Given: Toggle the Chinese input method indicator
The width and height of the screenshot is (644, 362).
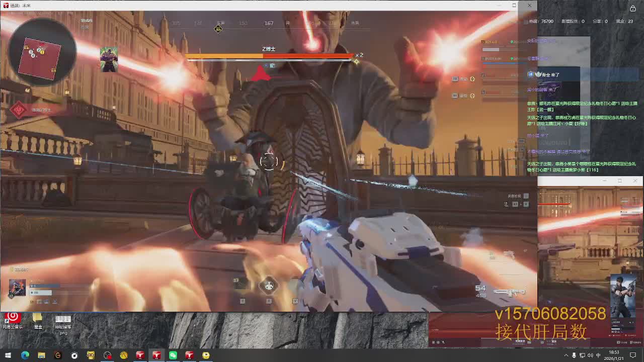Looking at the screenshot, I should pyautogui.click(x=598, y=355).
